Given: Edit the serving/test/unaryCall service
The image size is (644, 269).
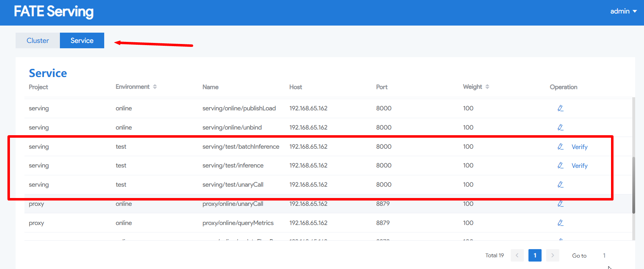Looking at the screenshot, I should tap(560, 185).
